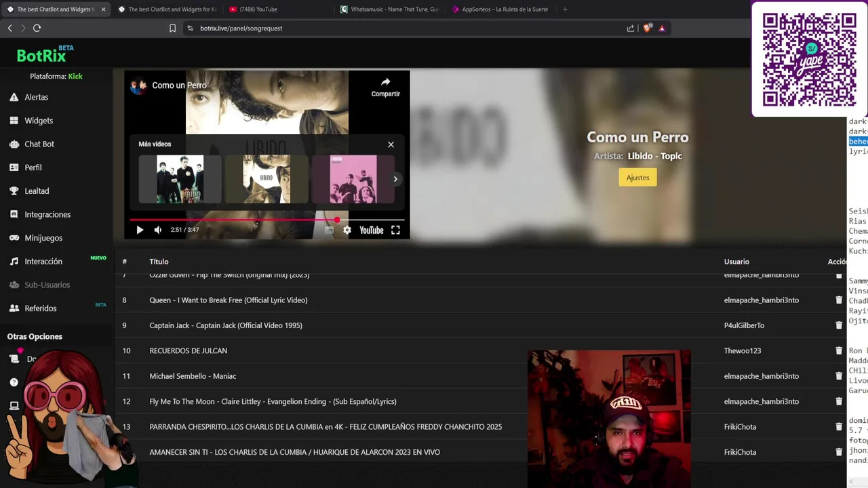
Task: Open the Sub-Usuarios entry
Action: tap(47, 285)
